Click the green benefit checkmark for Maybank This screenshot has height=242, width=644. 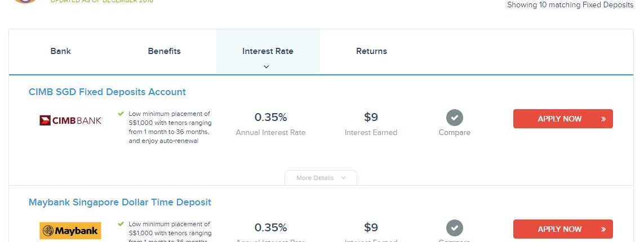[x=121, y=224]
